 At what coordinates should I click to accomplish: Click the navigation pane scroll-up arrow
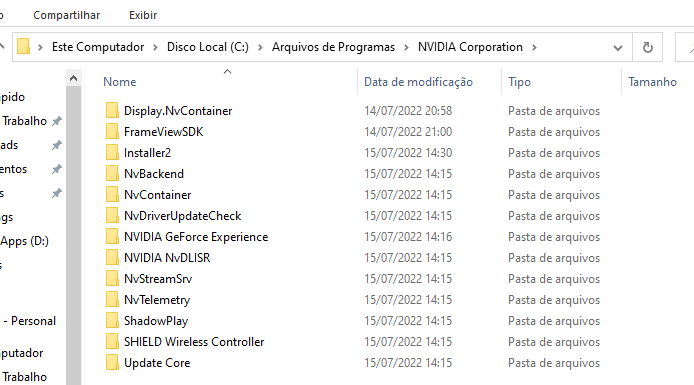[x=73, y=78]
